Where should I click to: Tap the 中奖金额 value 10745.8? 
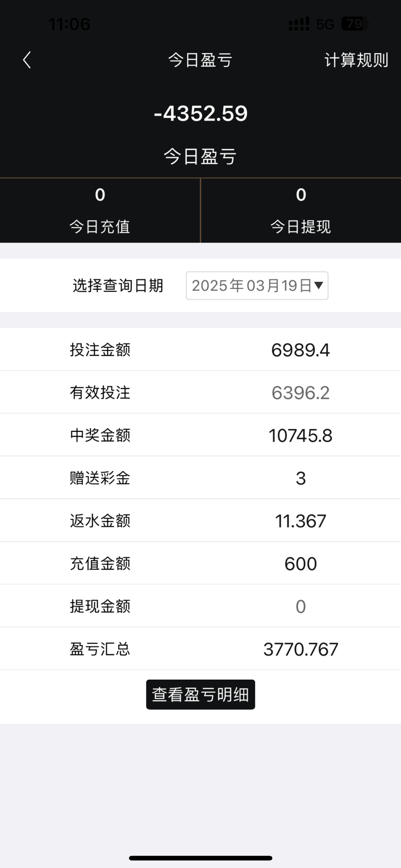pyautogui.click(x=301, y=435)
